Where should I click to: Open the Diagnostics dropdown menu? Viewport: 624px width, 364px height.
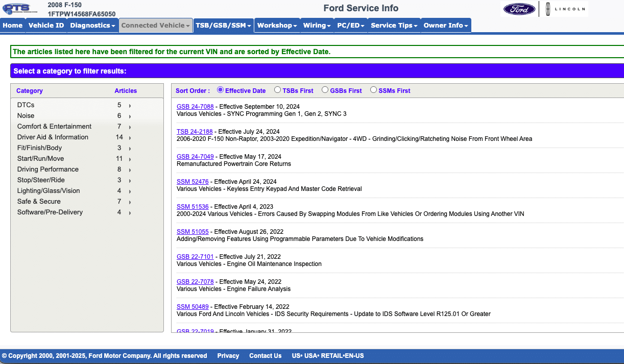pos(92,26)
